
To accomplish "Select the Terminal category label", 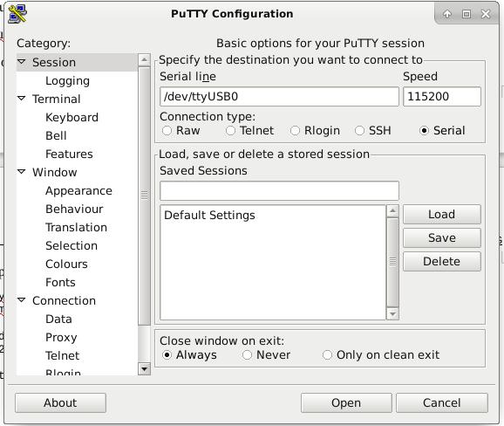I will [x=57, y=100].
